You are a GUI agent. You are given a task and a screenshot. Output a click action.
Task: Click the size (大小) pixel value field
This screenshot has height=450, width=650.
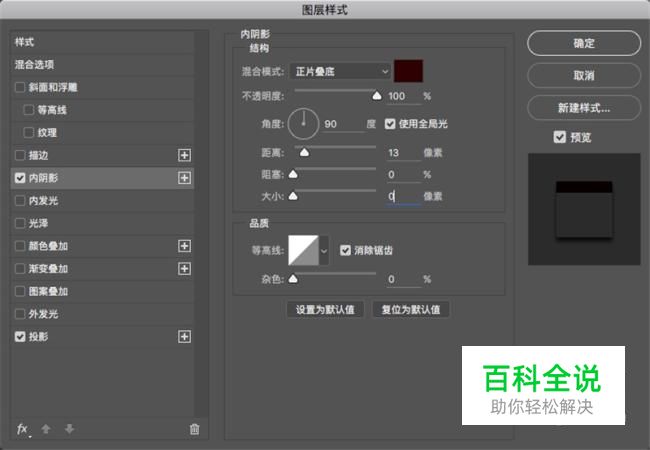click(403, 196)
